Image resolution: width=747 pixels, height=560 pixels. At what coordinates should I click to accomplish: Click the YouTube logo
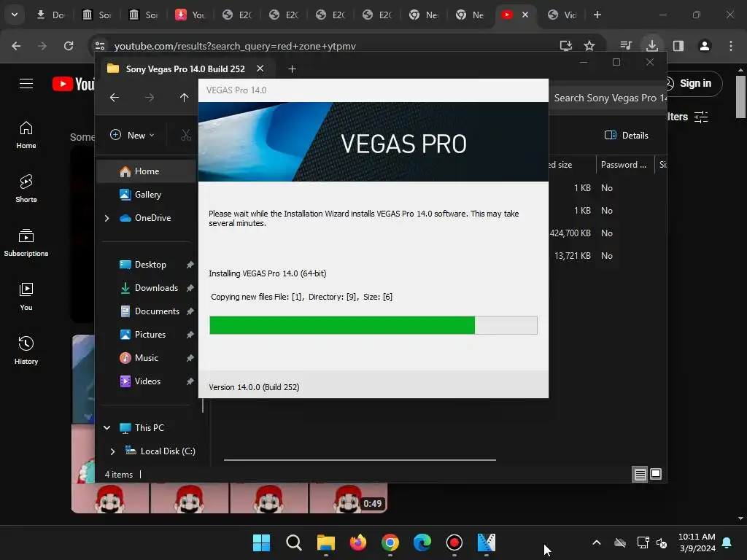pyautogui.click(x=74, y=84)
